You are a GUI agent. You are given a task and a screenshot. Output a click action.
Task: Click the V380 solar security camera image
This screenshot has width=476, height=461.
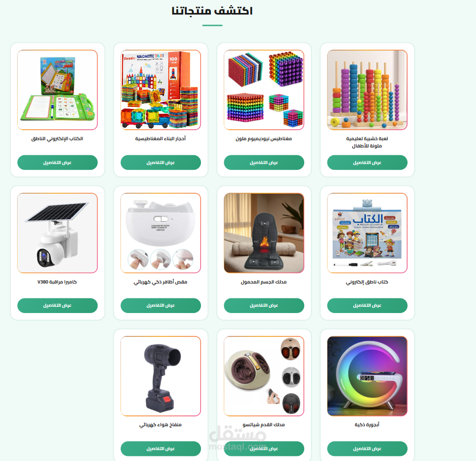(x=58, y=233)
